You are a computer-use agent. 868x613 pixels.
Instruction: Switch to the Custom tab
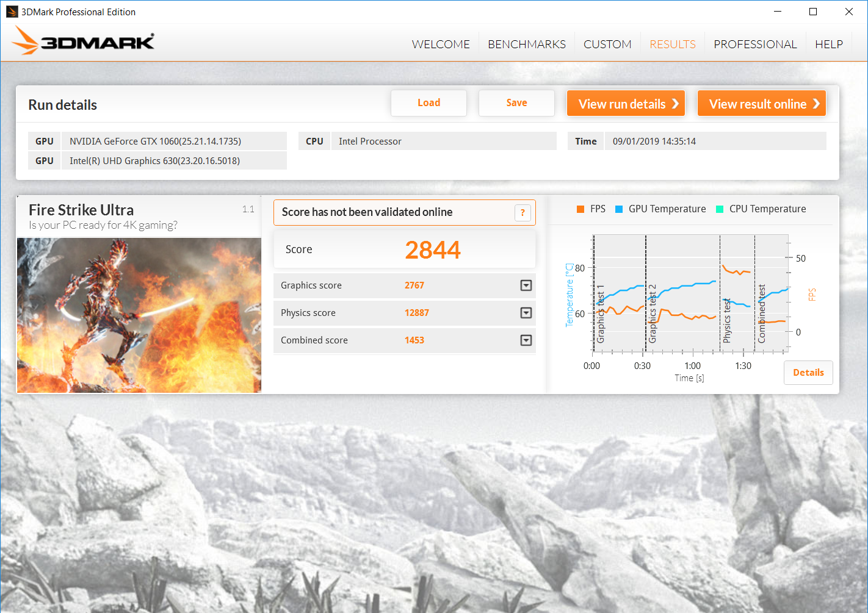(607, 45)
